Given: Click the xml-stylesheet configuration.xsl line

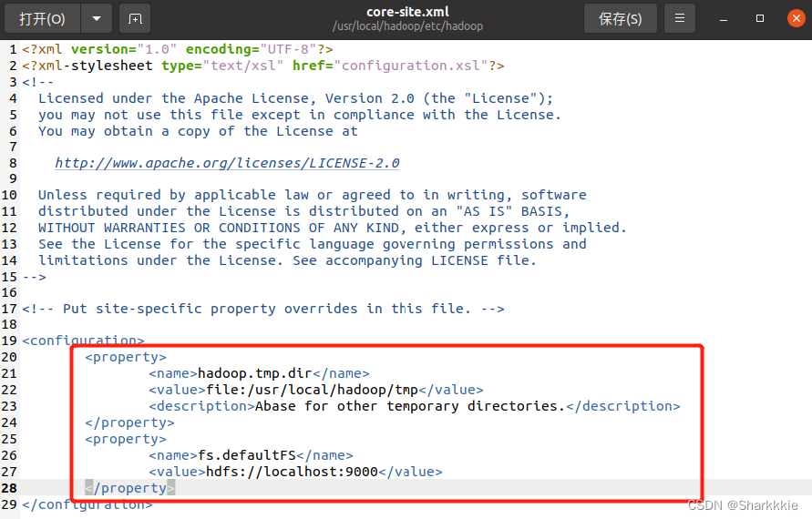Looking at the screenshot, I should point(263,66).
